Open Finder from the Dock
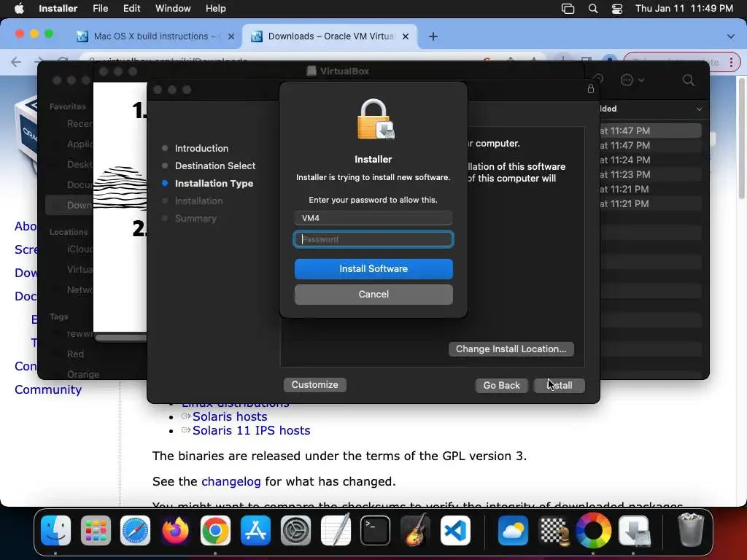Screen dimensions: 747x560 click(x=55, y=531)
